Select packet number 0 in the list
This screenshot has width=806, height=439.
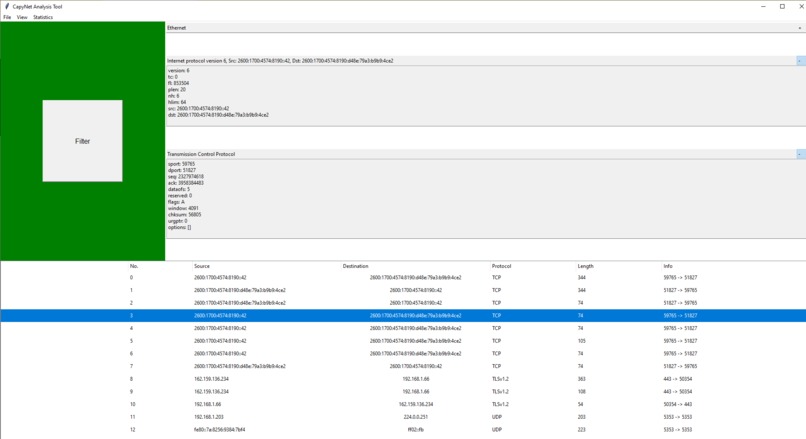(x=131, y=278)
